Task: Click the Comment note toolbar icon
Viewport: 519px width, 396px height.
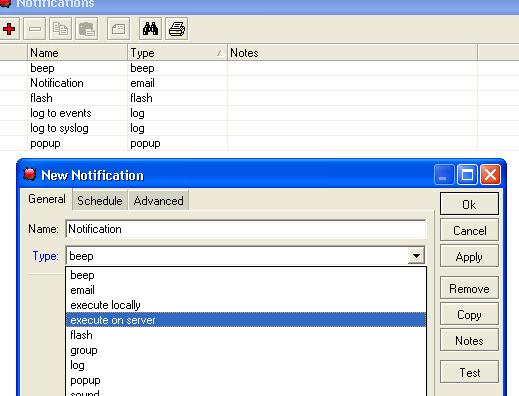Action: [x=118, y=29]
